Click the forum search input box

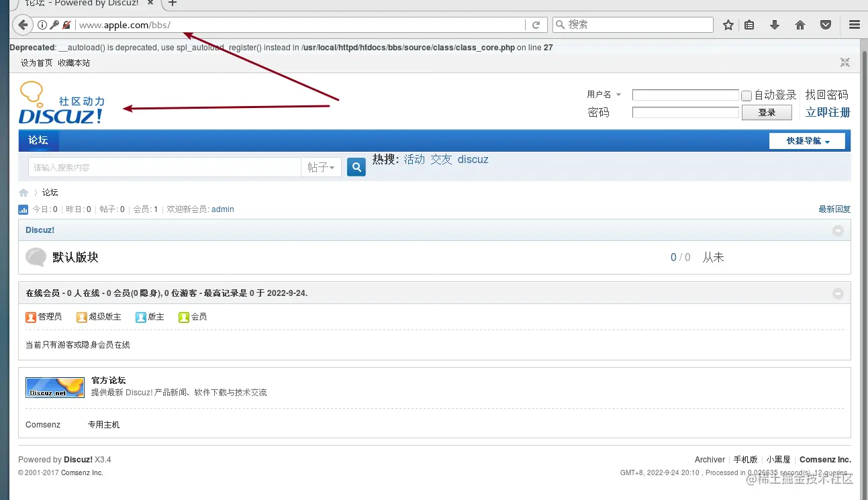[x=164, y=167]
